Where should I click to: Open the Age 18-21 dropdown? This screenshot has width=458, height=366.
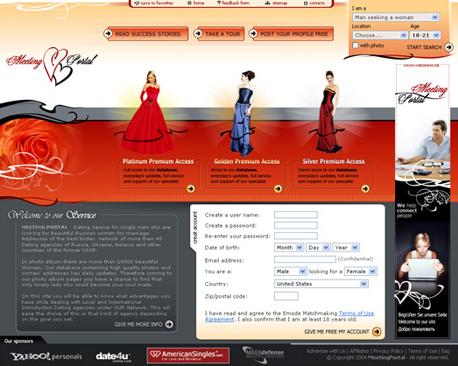coord(425,35)
